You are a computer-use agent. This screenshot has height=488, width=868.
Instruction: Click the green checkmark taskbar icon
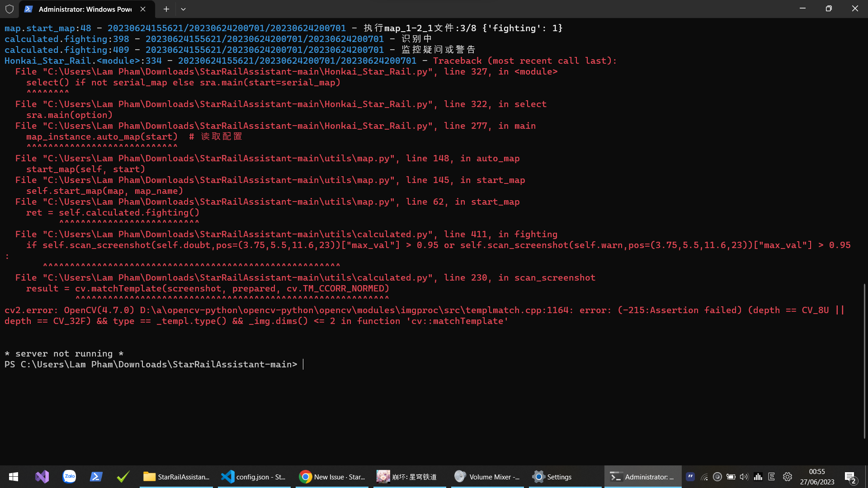tap(123, 476)
